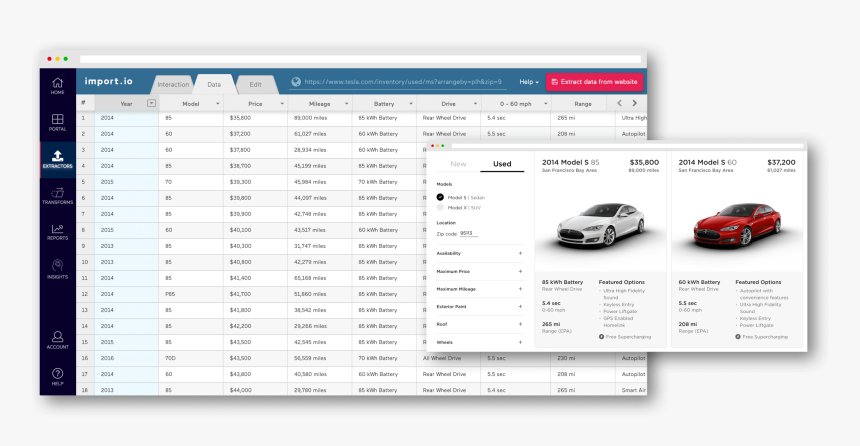Open the 2014 Model S 60 listing title

[708, 162]
